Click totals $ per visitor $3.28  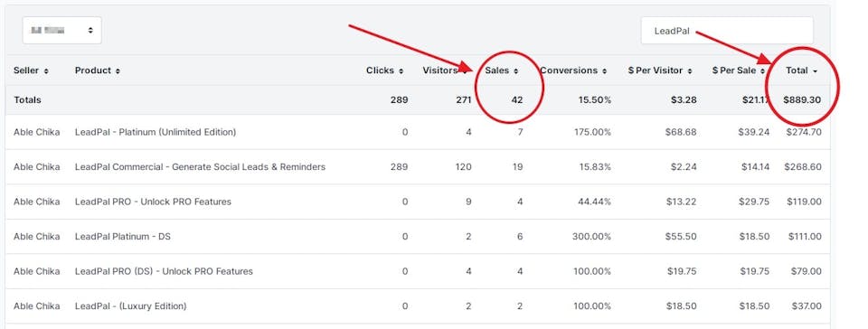click(684, 100)
